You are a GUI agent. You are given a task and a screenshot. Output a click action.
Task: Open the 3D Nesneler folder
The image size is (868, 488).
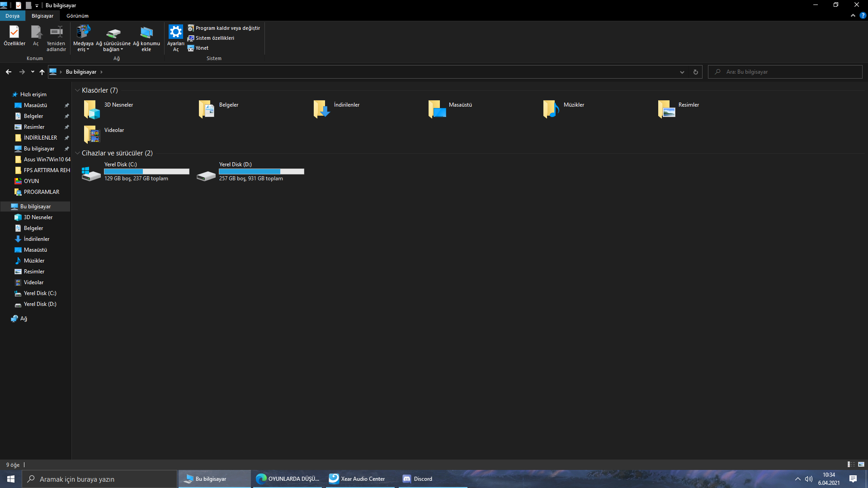92,109
